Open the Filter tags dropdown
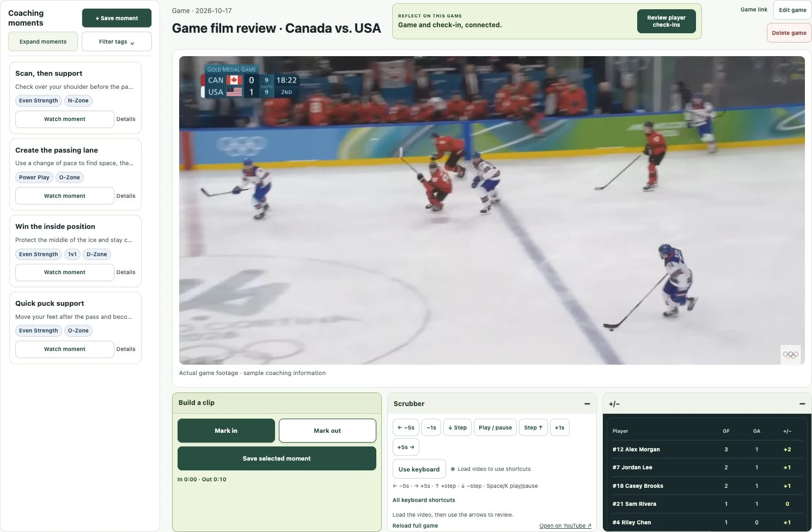812x532 pixels. 117,41
